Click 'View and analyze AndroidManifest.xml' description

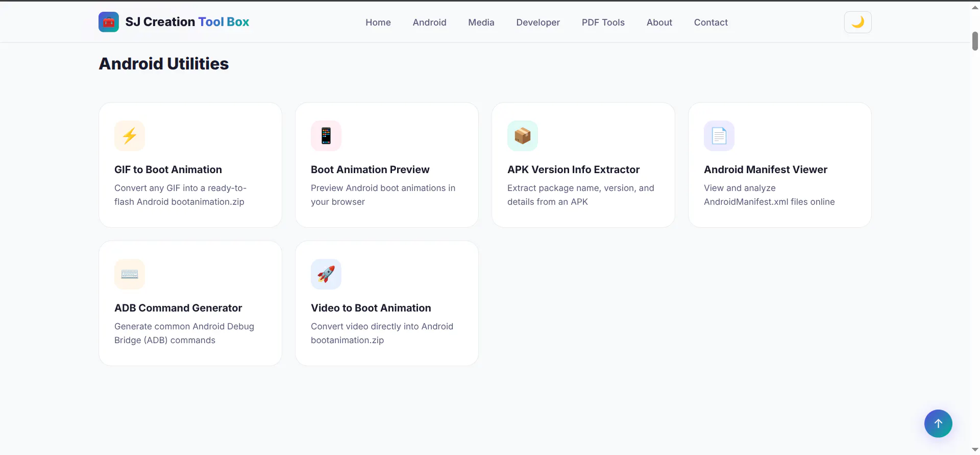pos(769,195)
